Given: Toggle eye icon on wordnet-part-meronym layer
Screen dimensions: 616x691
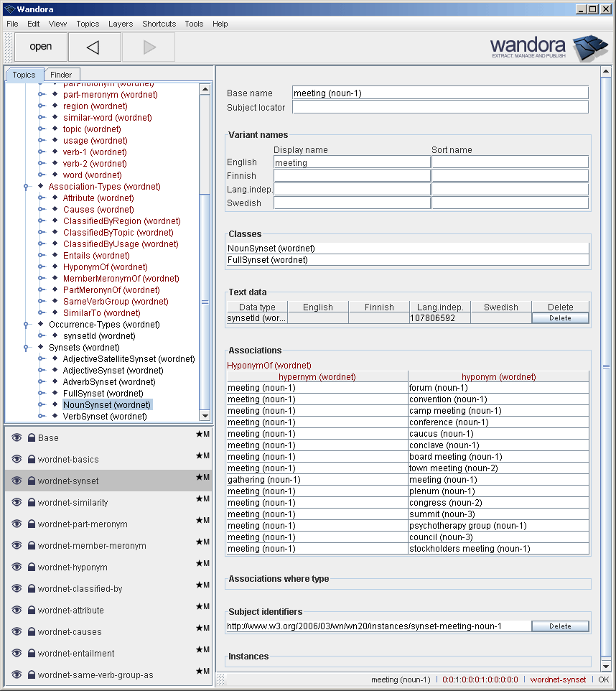Looking at the screenshot, I should point(16,524).
